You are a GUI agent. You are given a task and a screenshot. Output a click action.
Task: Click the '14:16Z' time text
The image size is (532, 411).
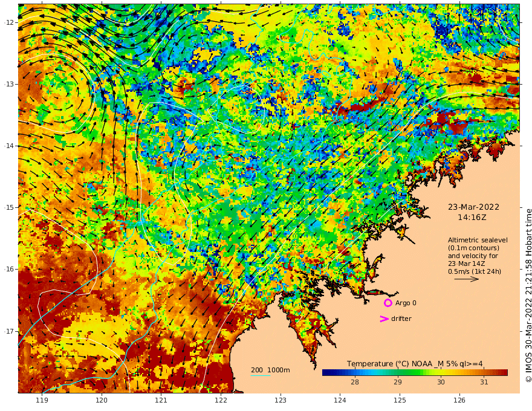[472, 218]
